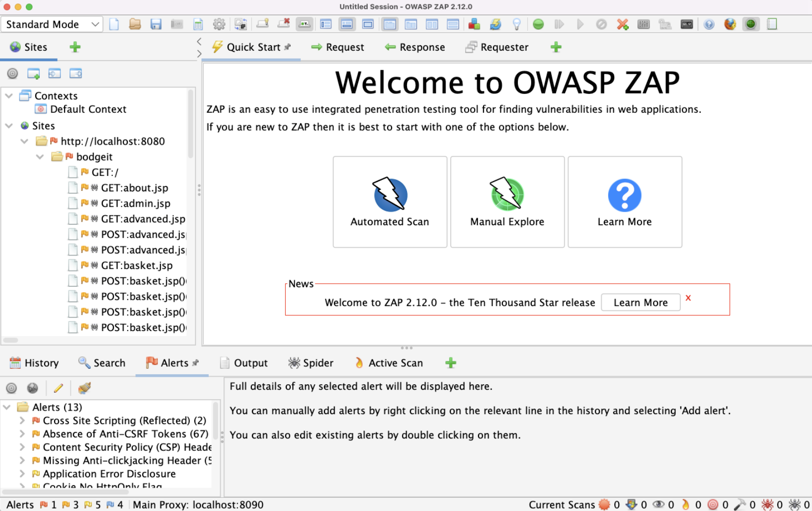Toggle the maximized panel layout icon

click(x=368, y=24)
